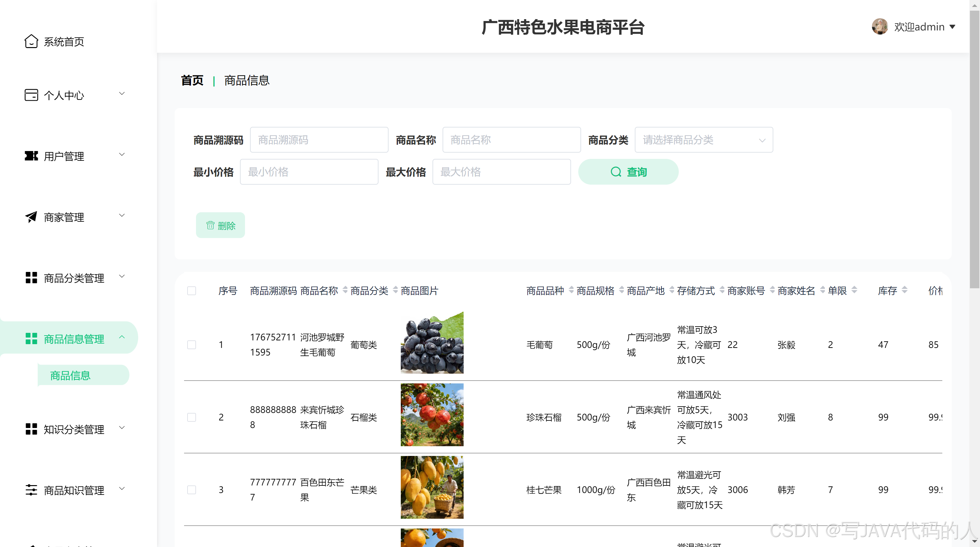Click traceability code 1767527111595

273,345
